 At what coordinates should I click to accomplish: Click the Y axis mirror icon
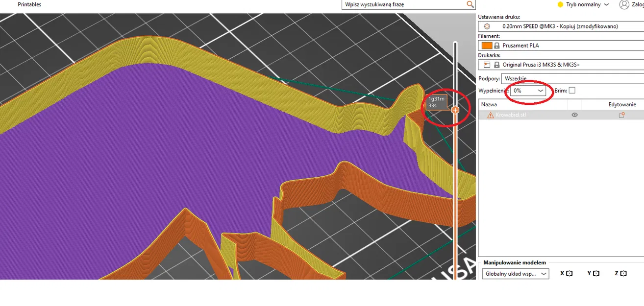596,274
